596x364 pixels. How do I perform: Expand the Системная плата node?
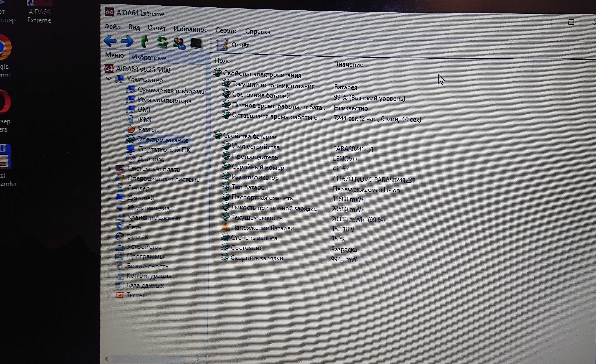coord(109,169)
